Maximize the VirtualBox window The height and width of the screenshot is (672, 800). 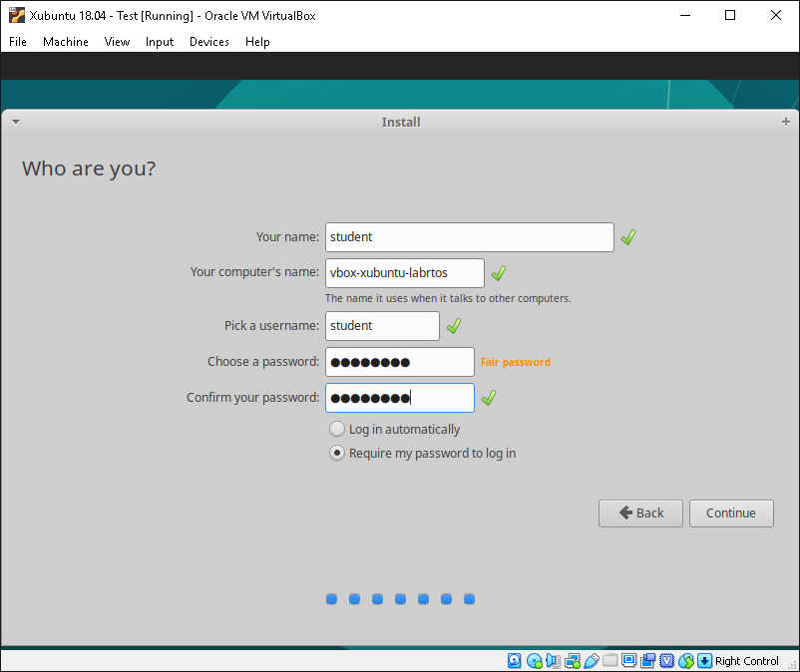[730, 15]
